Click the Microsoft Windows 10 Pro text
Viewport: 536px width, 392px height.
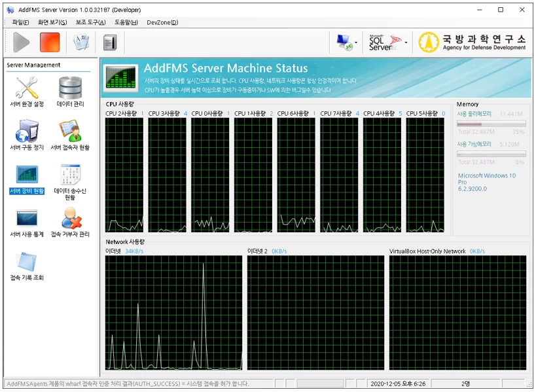[x=486, y=179]
